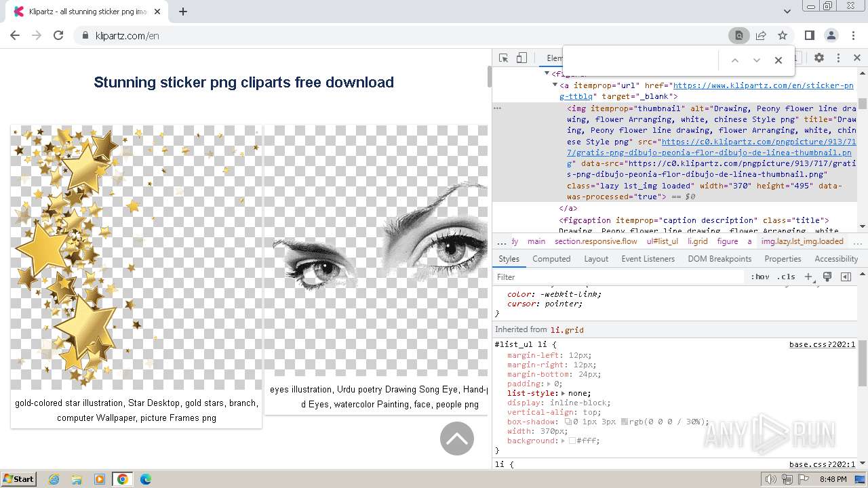Jump to previous find result
The image size is (868, 488).
point(734,60)
